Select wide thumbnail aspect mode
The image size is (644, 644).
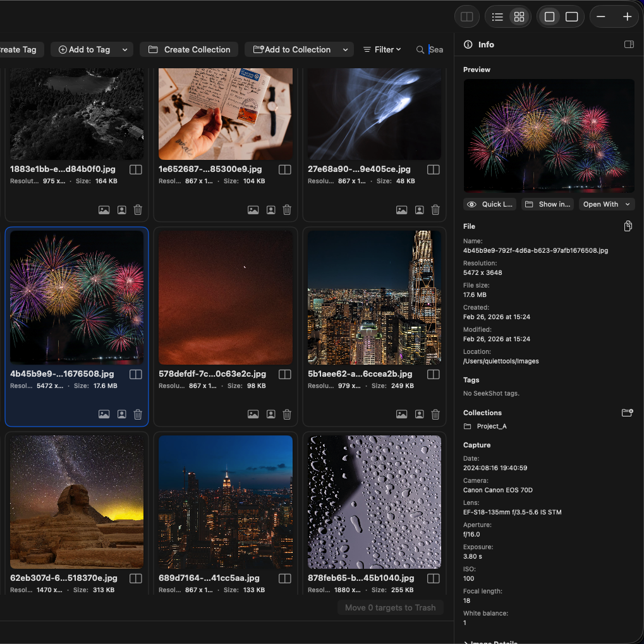pyautogui.click(x=572, y=16)
